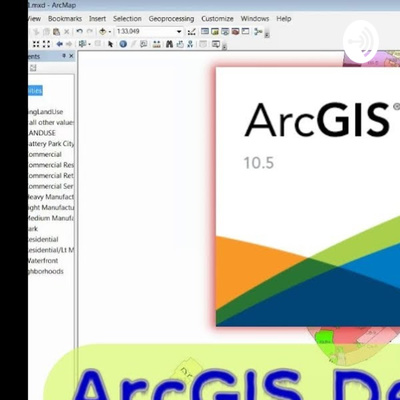
Task: Open the Editor Toolbar icon
Action: [191, 32]
